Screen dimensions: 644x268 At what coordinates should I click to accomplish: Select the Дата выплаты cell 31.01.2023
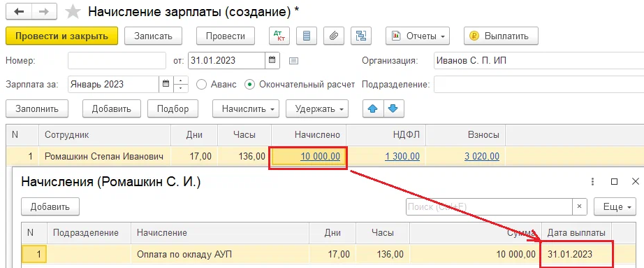pyautogui.click(x=577, y=255)
